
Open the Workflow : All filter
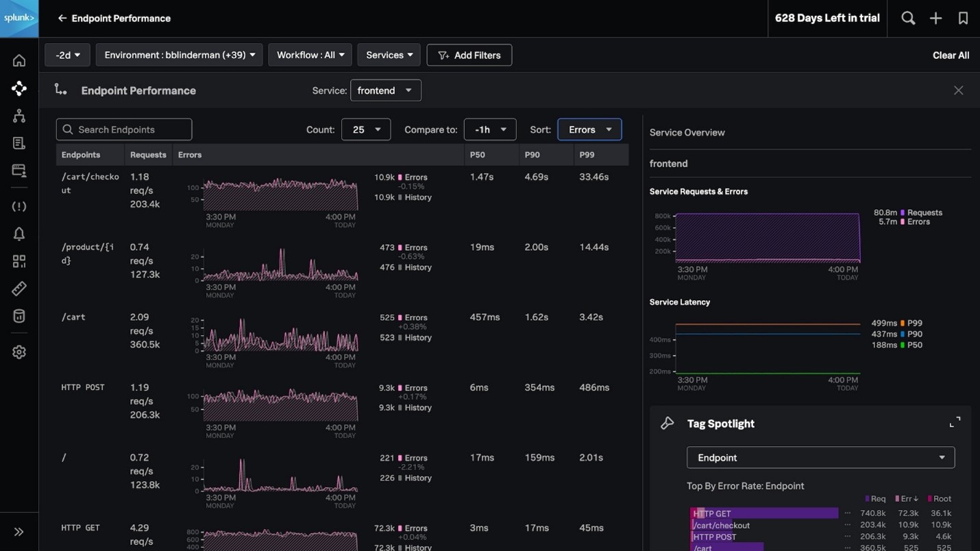[x=310, y=55]
